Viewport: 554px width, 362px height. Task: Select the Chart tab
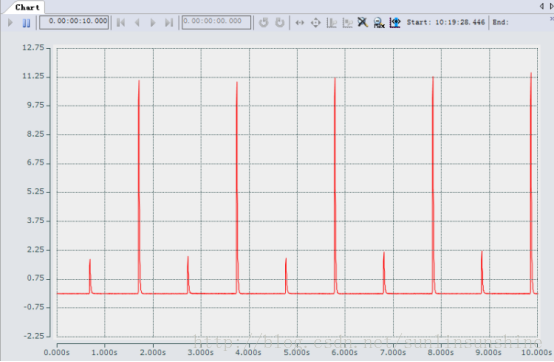pyautogui.click(x=27, y=7)
